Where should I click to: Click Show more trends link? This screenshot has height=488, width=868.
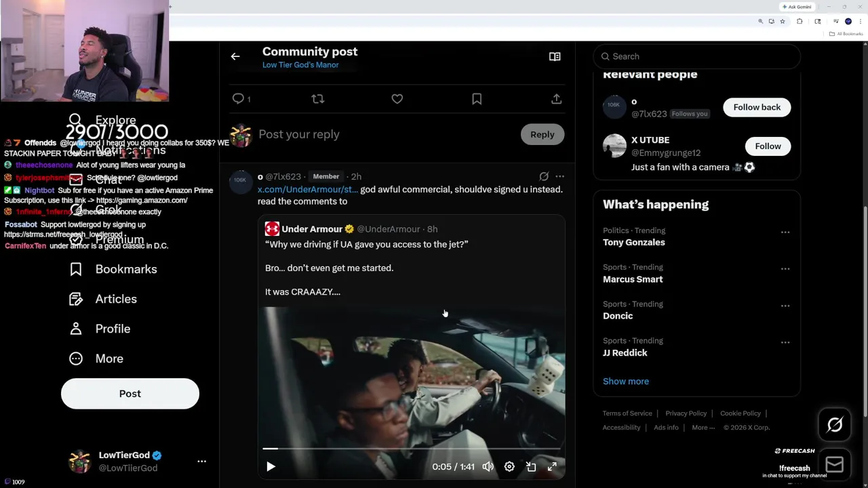(x=626, y=381)
